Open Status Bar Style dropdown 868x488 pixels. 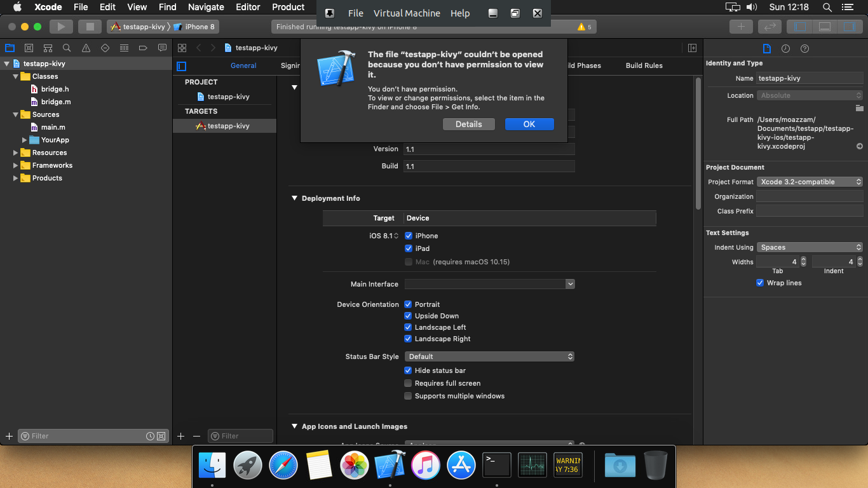click(x=489, y=356)
